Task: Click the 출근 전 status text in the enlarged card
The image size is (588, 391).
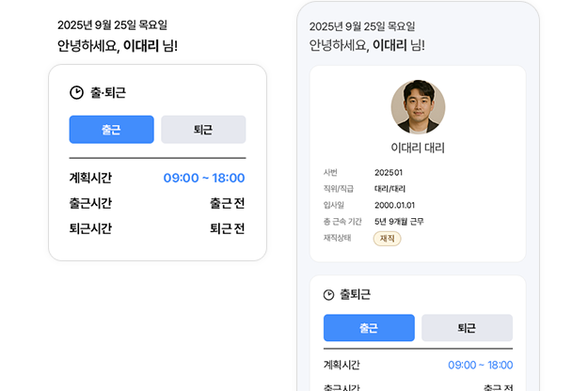Action: pyautogui.click(x=227, y=203)
